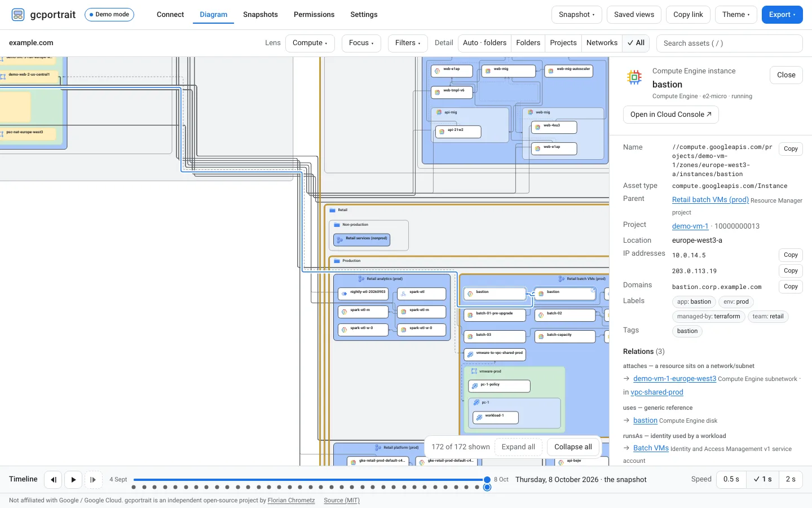This screenshot has height=508, width=812.
Task: Switch to the Permissions tab
Action: pos(314,15)
